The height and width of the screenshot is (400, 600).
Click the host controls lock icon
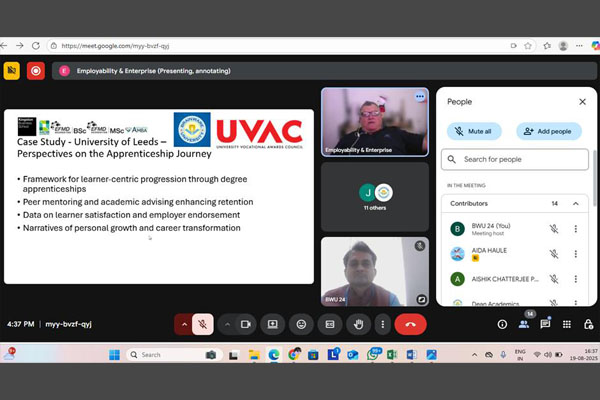tap(587, 324)
